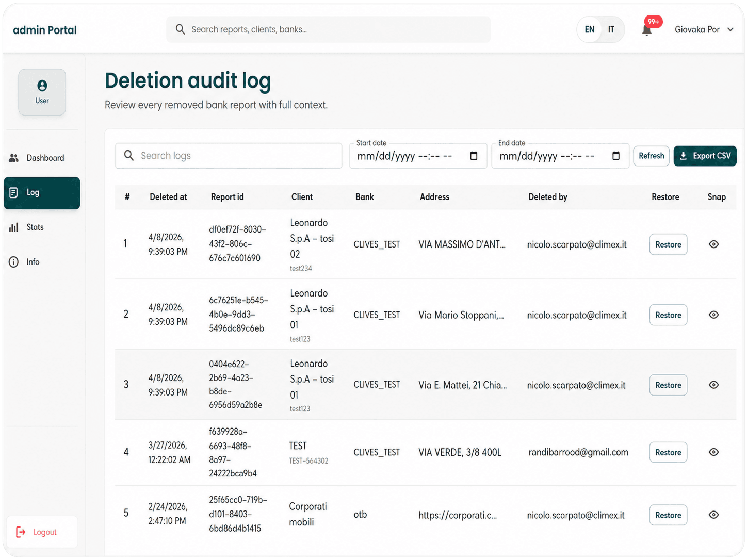Screen dimensions: 747x560
Task: Open the Stats sidebar item
Action: [42, 227]
